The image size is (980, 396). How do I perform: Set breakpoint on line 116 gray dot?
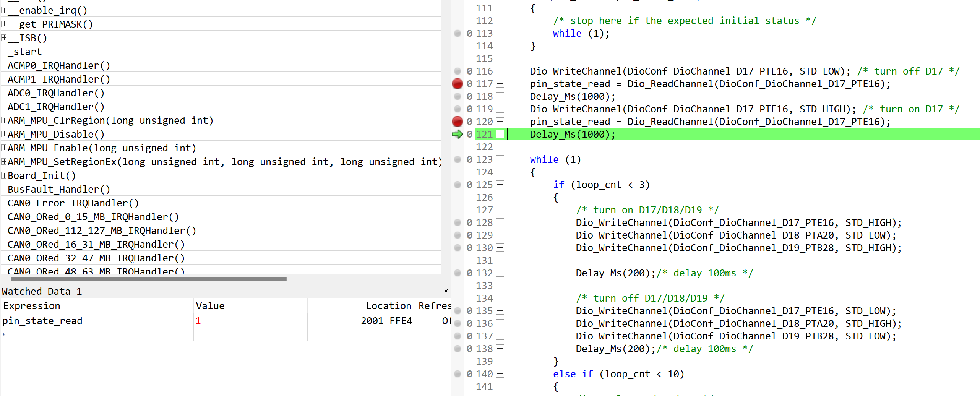tap(457, 71)
